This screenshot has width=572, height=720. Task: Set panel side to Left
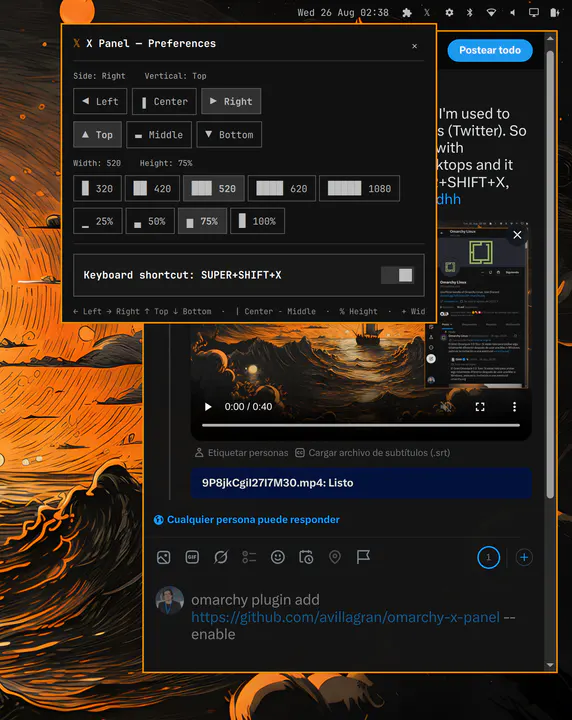(100, 101)
